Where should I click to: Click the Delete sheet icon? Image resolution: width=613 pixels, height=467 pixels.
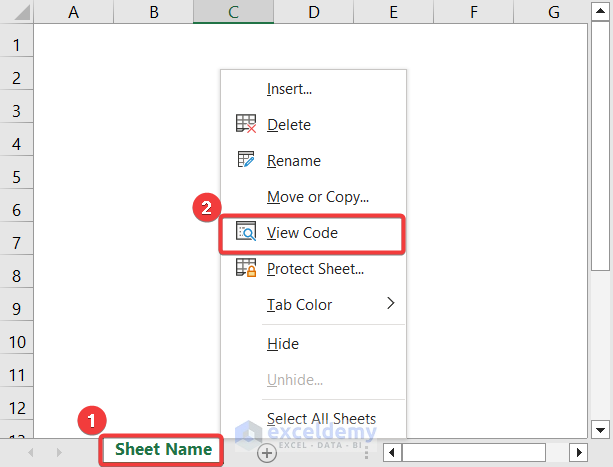tap(246, 125)
